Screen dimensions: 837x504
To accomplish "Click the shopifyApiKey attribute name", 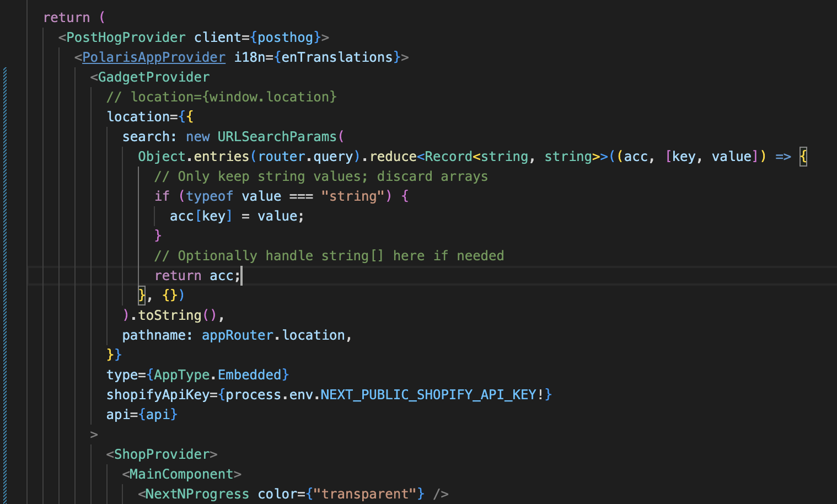I will [x=158, y=395].
